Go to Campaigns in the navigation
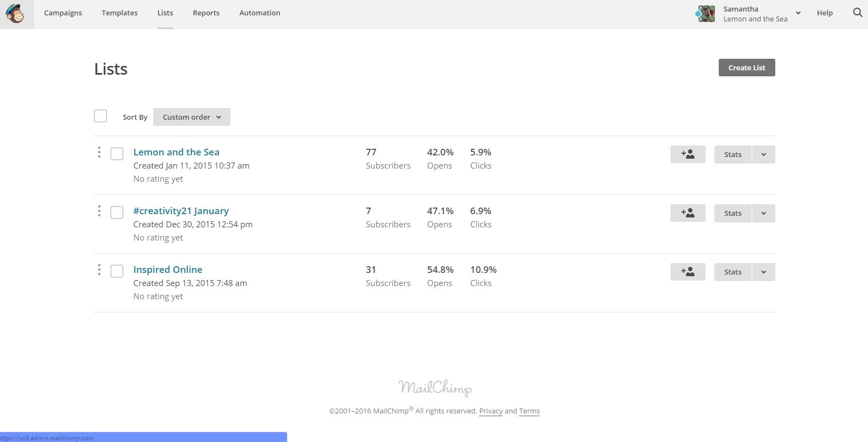Image resolution: width=868 pixels, height=442 pixels. coord(63,13)
